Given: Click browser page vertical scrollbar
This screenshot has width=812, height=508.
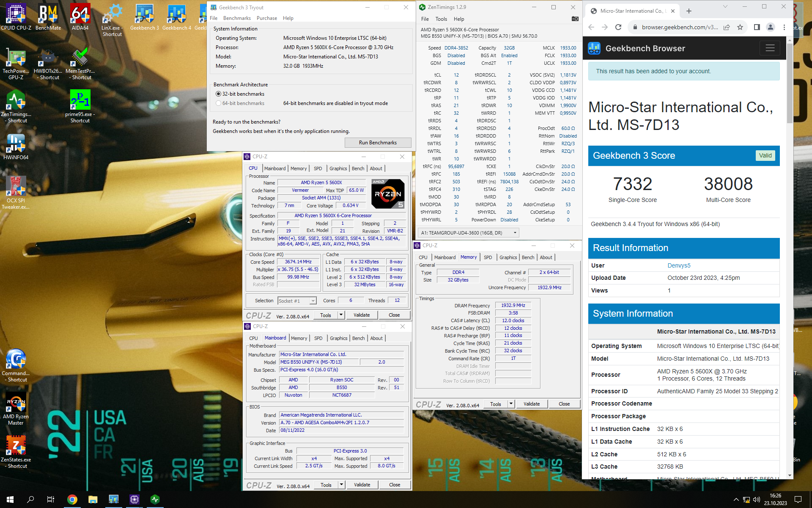Looking at the screenshot, I should pos(790,83).
